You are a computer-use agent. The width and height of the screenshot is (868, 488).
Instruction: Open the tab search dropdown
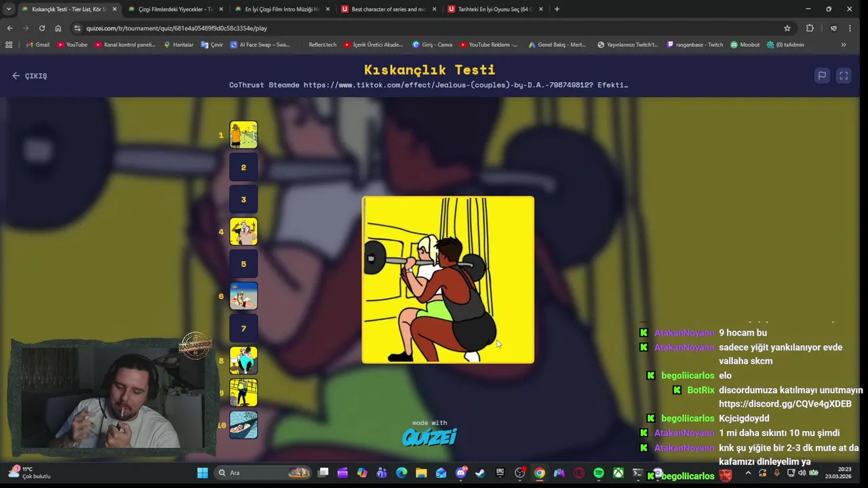pos(8,9)
